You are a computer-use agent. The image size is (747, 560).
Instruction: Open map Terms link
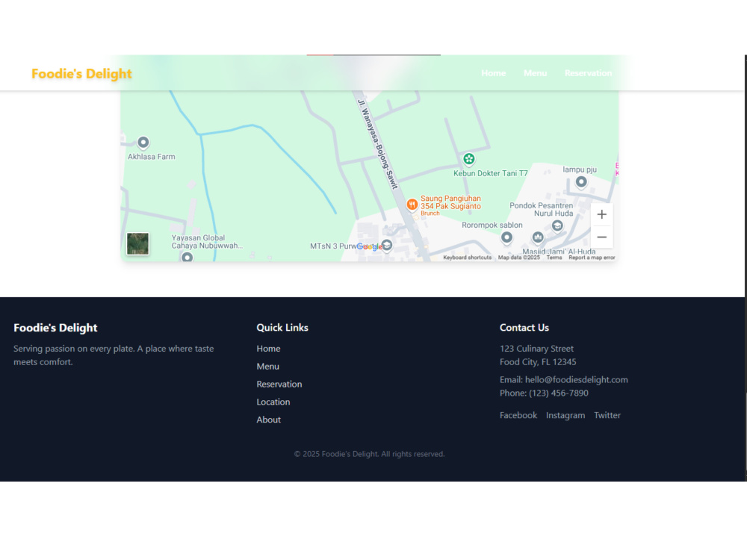click(x=554, y=258)
